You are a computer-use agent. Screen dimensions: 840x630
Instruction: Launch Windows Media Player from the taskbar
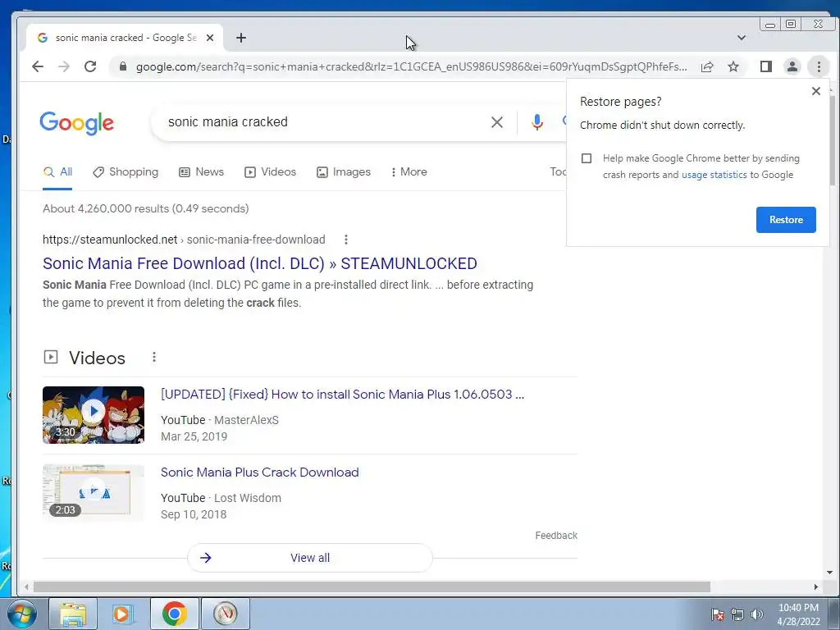click(123, 614)
